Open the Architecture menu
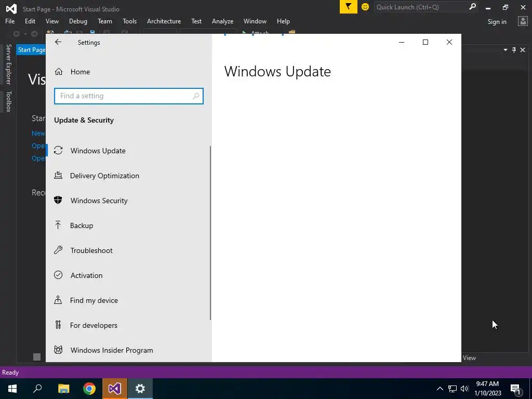Viewport: 532px width, 399px height. (x=164, y=21)
